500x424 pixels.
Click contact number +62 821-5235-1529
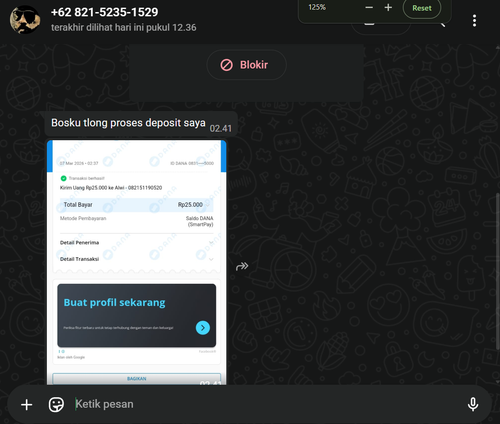click(x=105, y=12)
